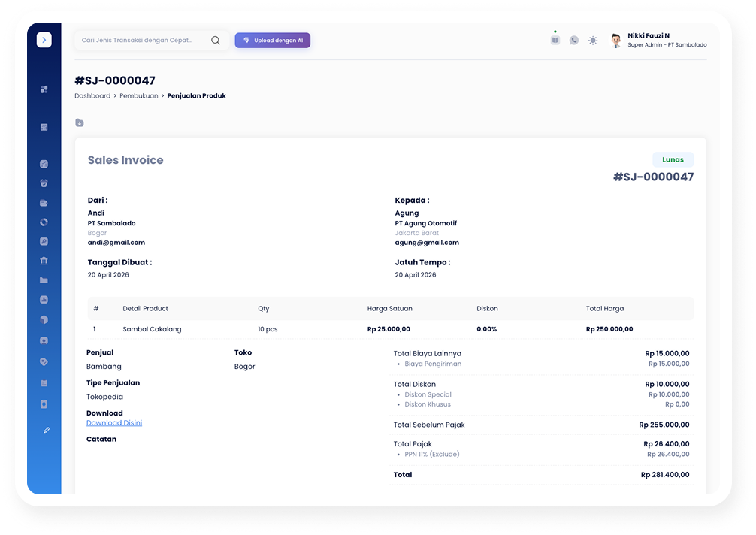Screen dimensions: 756x535
Task: Click the Upload dengan AI button
Action: [x=272, y=41]
